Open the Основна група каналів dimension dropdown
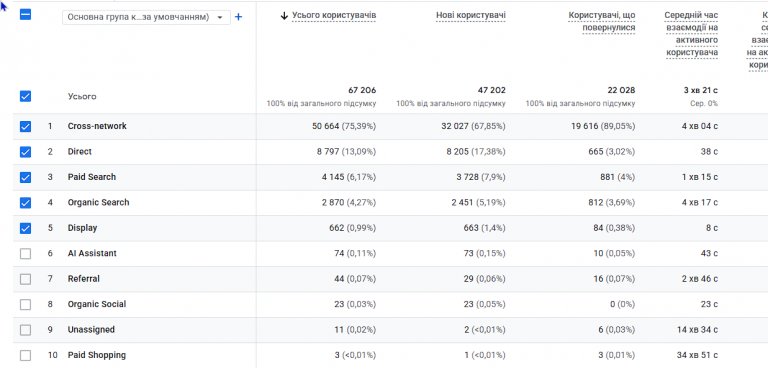The image size is (768, 376). [x=146, y=17]
